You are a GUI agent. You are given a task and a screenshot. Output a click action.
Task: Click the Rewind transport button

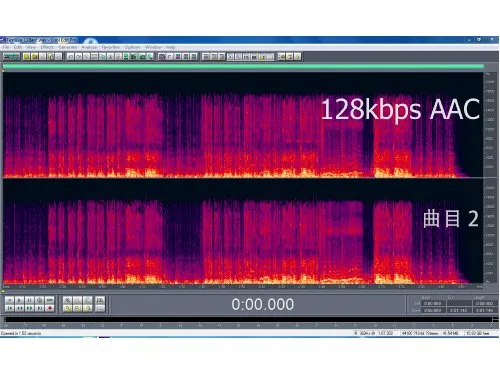point(19,308)
